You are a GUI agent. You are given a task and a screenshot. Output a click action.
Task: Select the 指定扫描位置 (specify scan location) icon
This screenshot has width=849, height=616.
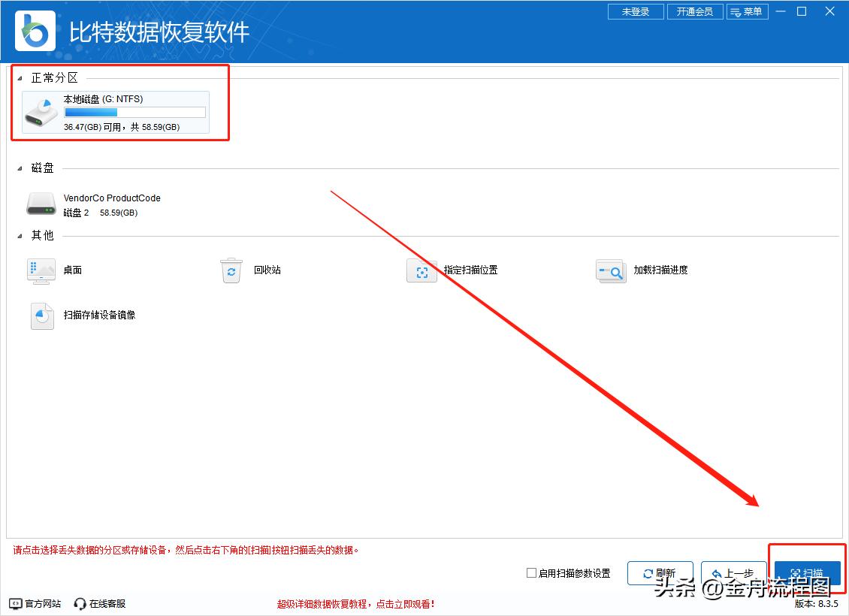421,270
